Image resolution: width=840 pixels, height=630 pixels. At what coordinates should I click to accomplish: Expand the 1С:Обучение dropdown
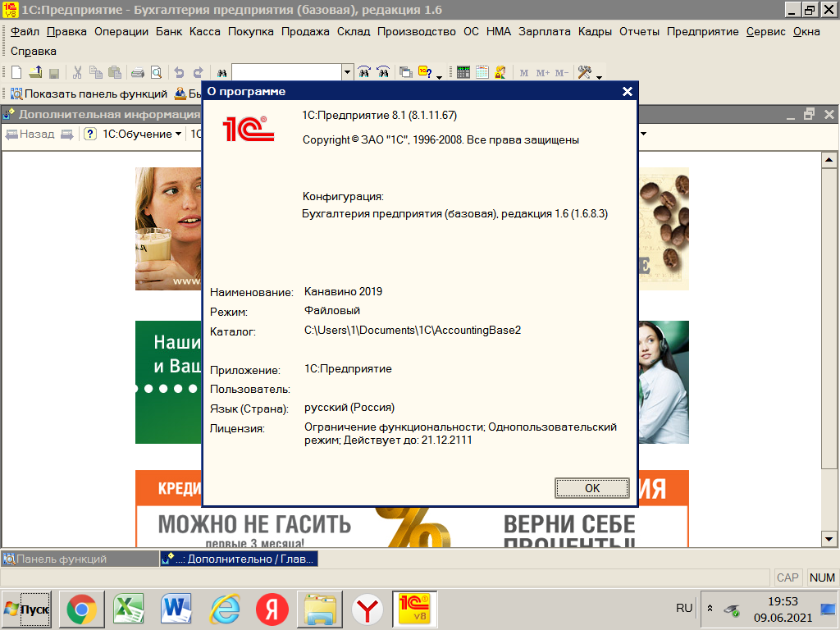(142, 134)
